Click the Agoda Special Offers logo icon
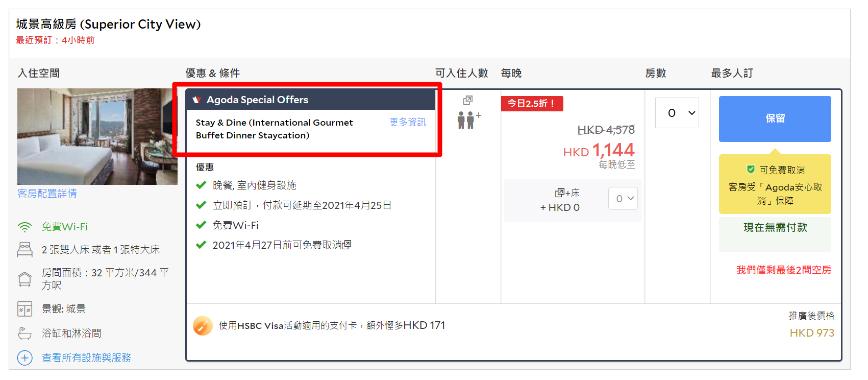868x380 pixels. tap(196, 100)
